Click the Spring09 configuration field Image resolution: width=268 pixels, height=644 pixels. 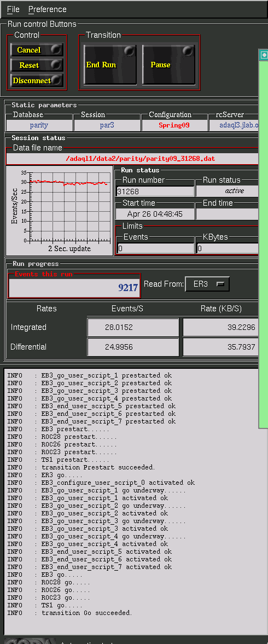click(174, 125)
